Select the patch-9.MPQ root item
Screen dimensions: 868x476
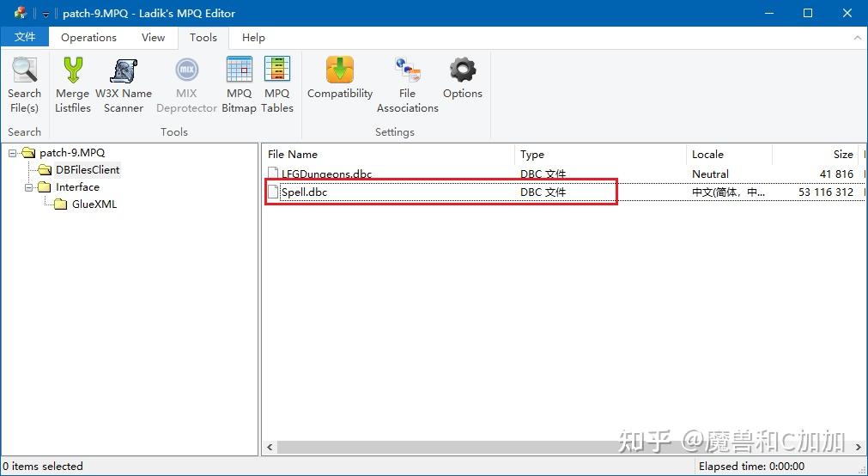[x=72, y=153]
